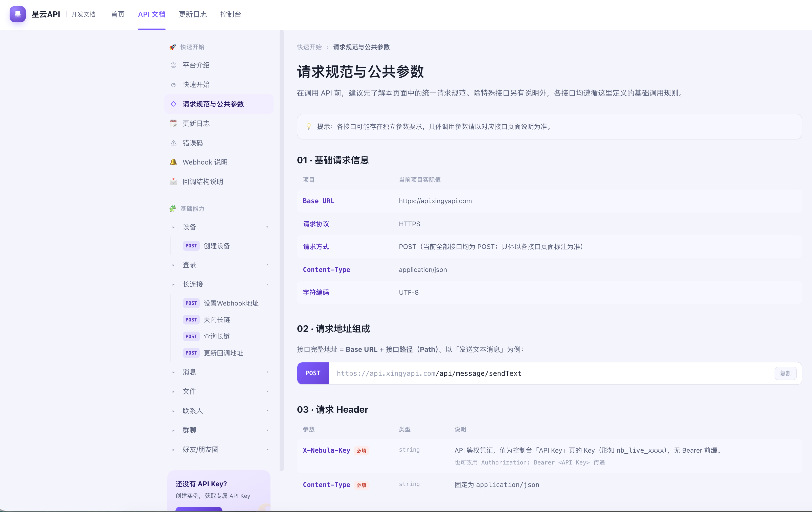Go to 控制台 in the top navigation
Screen dimensions: 812x512
(231, 14)
